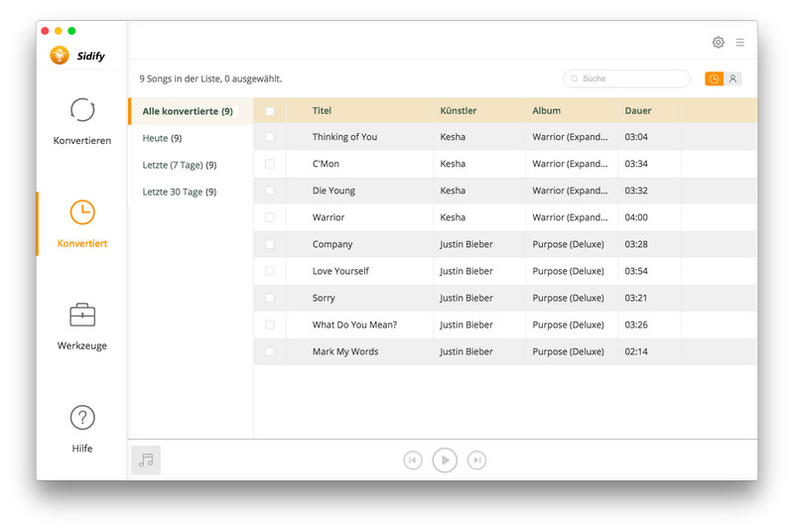Check the box for Company
This screenshot has height=532, width=794.
pyautogui.click(x=270, y=244)
